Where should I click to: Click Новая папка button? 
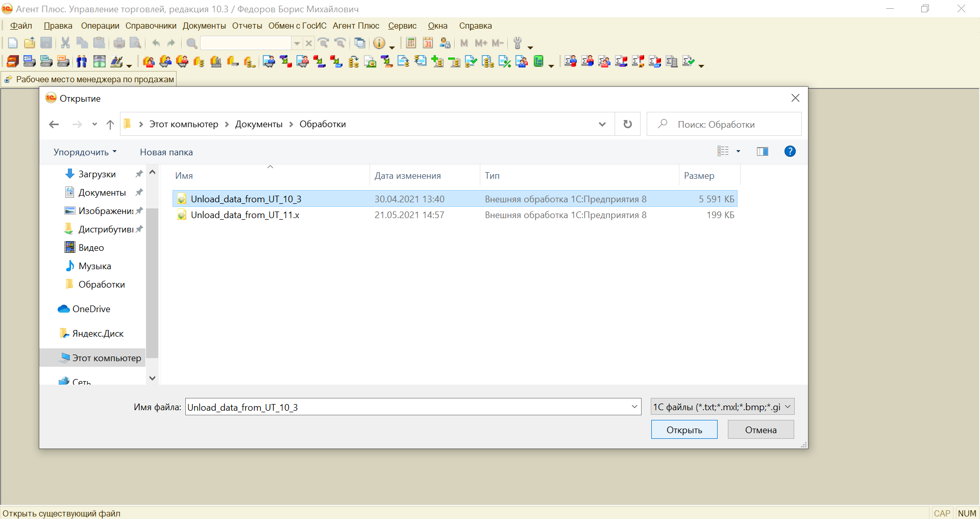pos(166,152)
